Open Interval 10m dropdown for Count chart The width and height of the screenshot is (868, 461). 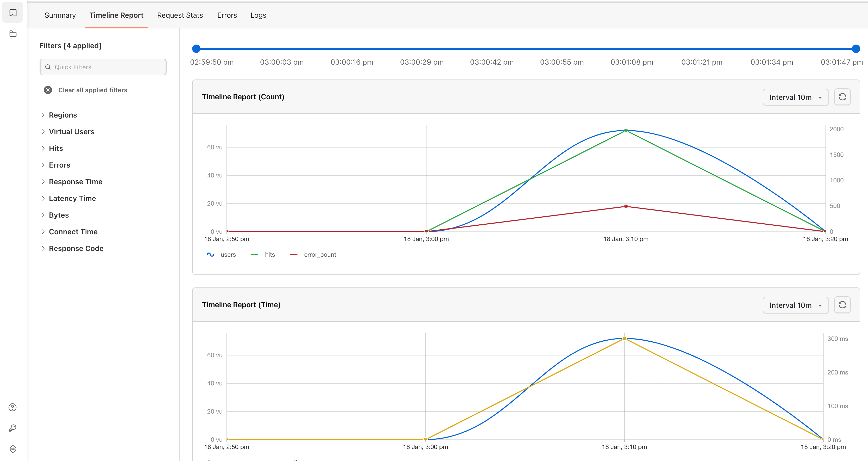click(x=795, y=97)
